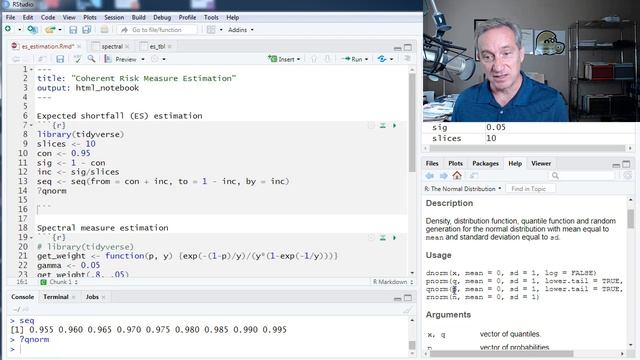The image size is (640, 360).
Task: Save document via editor toolbar disk icon
Action: pos(60,59)
